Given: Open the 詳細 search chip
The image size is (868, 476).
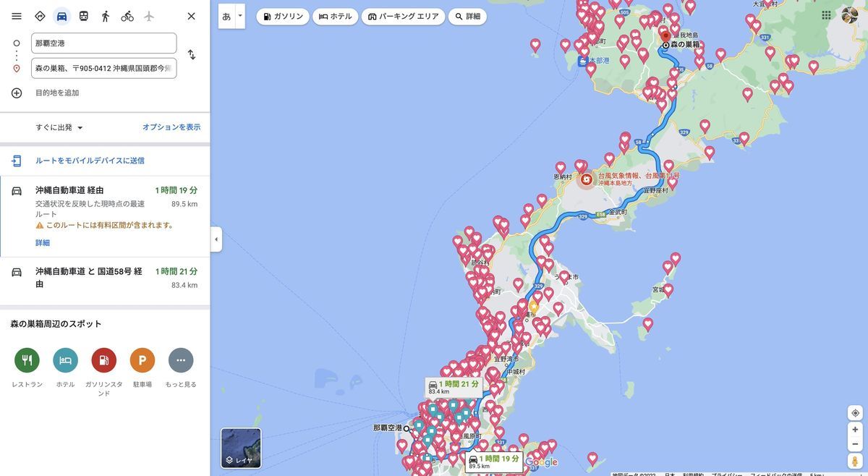Looking at the screenshot, I should click(x=467, y=17).
